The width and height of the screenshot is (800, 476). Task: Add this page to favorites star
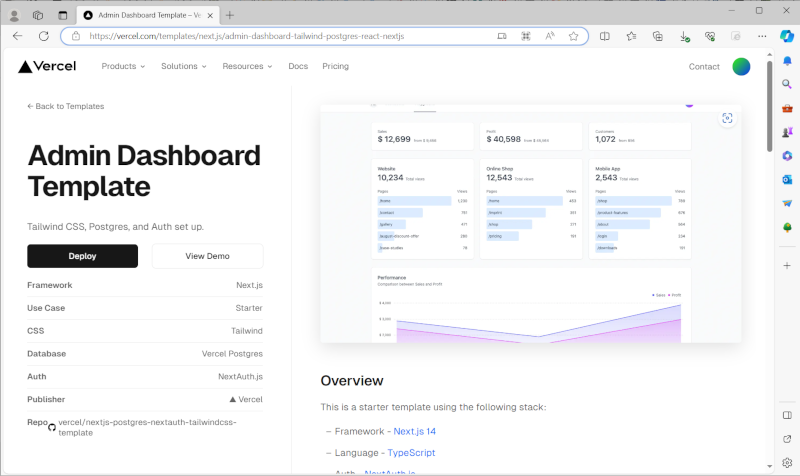click(x=573, y=36)
